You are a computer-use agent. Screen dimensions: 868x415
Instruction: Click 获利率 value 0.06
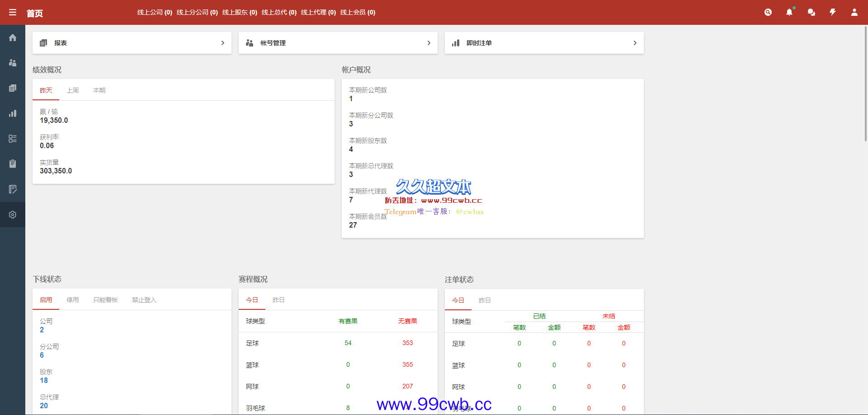47,146
